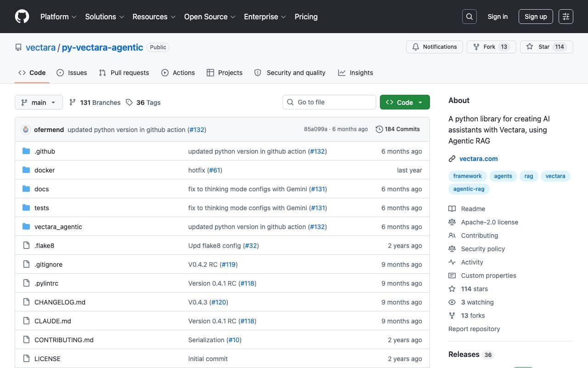Select the agents topic tag

tap(503, 176)
